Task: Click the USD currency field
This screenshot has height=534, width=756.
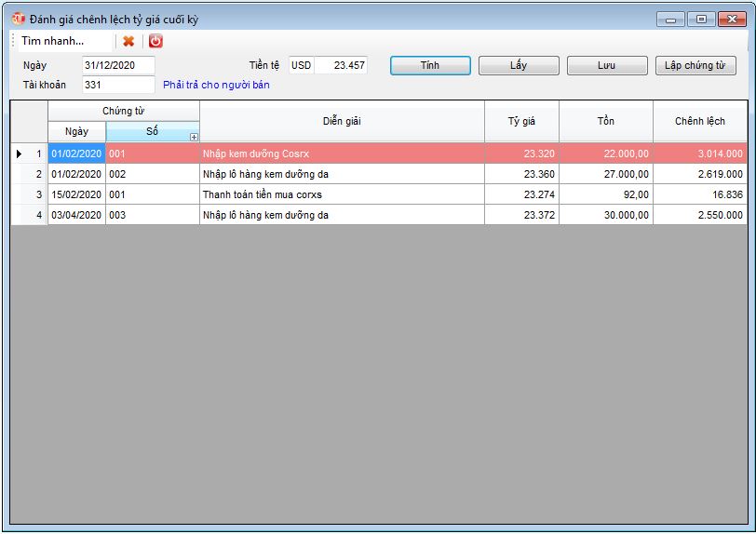Action: 301,66
